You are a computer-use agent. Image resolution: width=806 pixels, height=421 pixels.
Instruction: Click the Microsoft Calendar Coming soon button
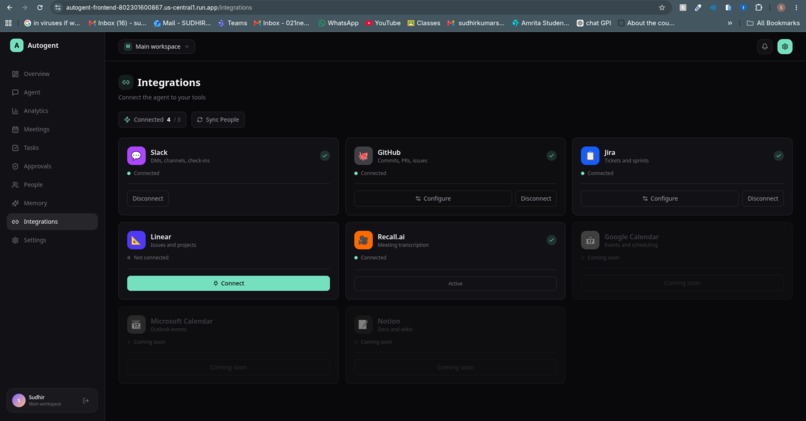(228, 368)
